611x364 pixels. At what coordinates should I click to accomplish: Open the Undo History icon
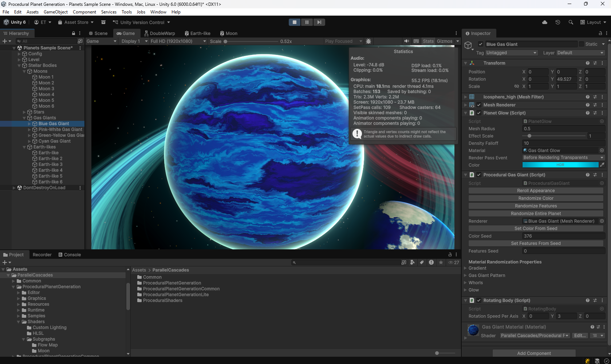(557, 22)
